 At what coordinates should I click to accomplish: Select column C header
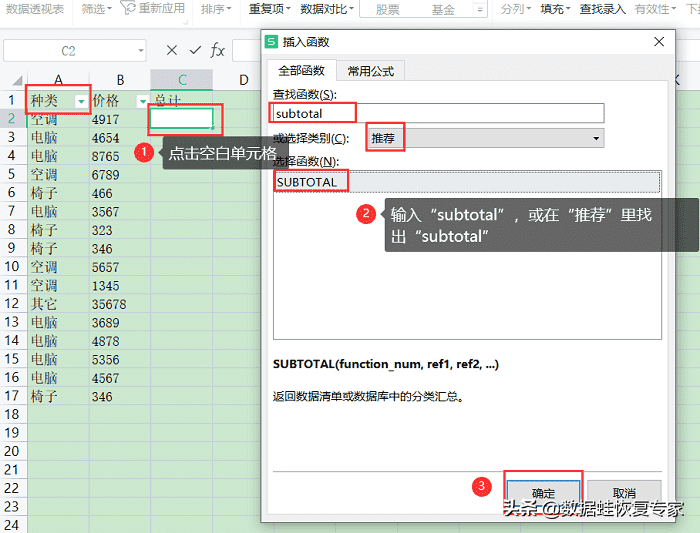tap(182, 80)
